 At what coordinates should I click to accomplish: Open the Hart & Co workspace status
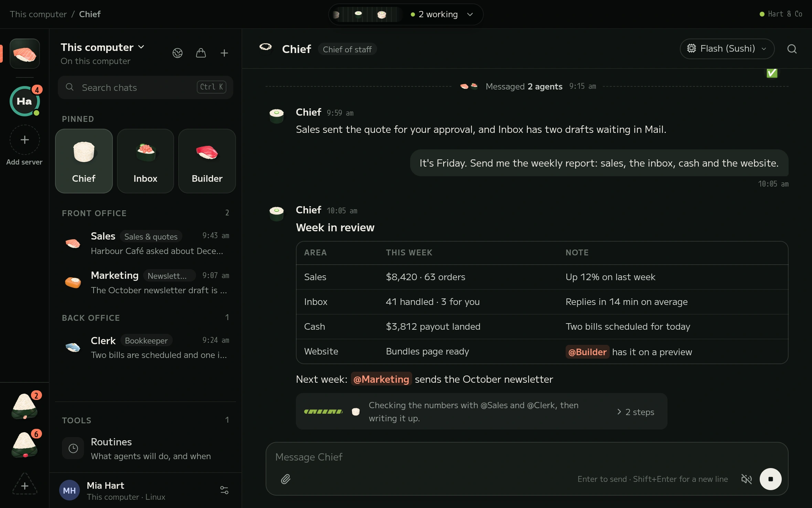coord(781,14)
